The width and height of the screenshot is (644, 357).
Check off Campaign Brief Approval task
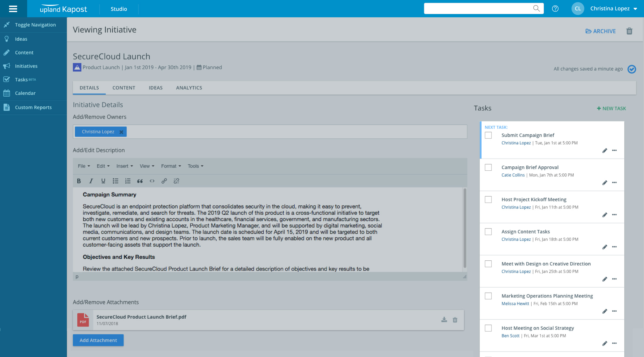(x=488, y=168)
